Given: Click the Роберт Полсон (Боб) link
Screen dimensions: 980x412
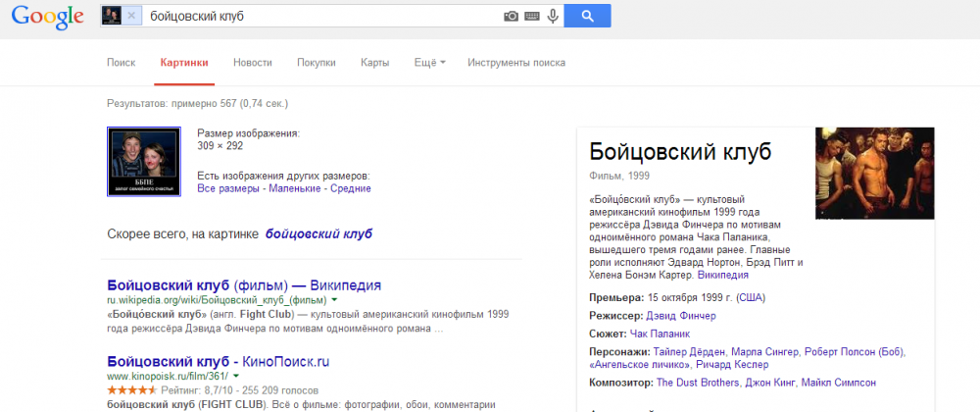Looking at the screenshot, I should [x=855, y=352].
